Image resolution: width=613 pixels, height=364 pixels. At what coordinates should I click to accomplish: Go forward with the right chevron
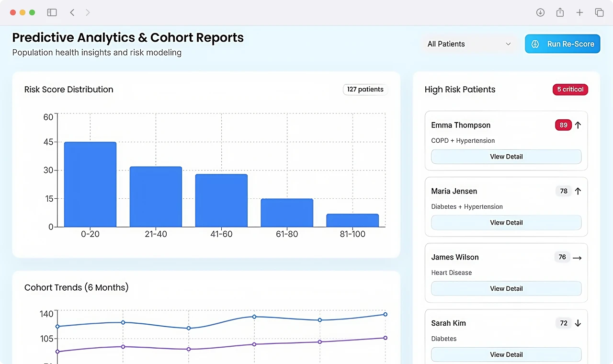point(88,12)
